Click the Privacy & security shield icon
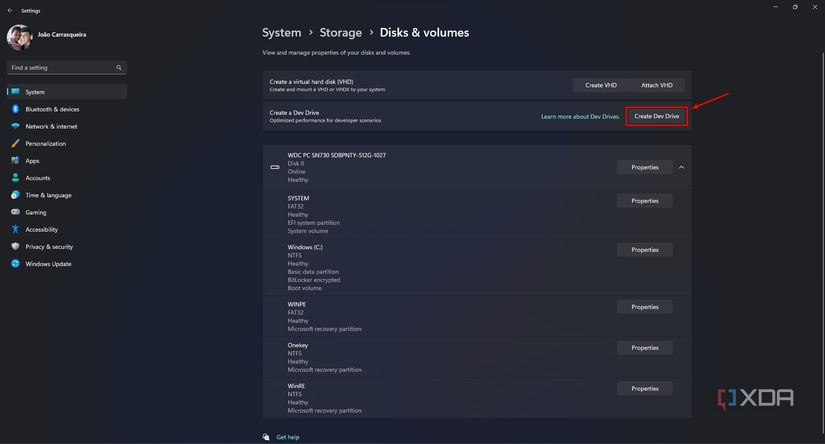The height and width of the screenshot is (444, 825). [15, 246]
